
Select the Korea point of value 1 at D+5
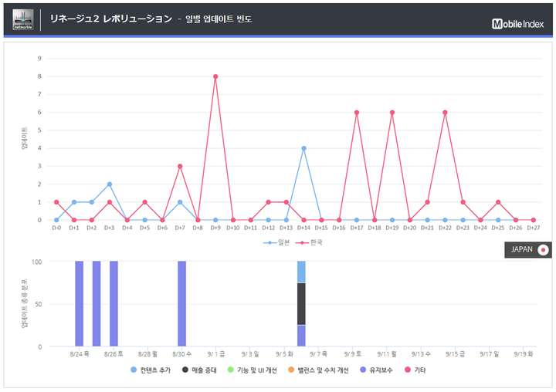(144, 202)
